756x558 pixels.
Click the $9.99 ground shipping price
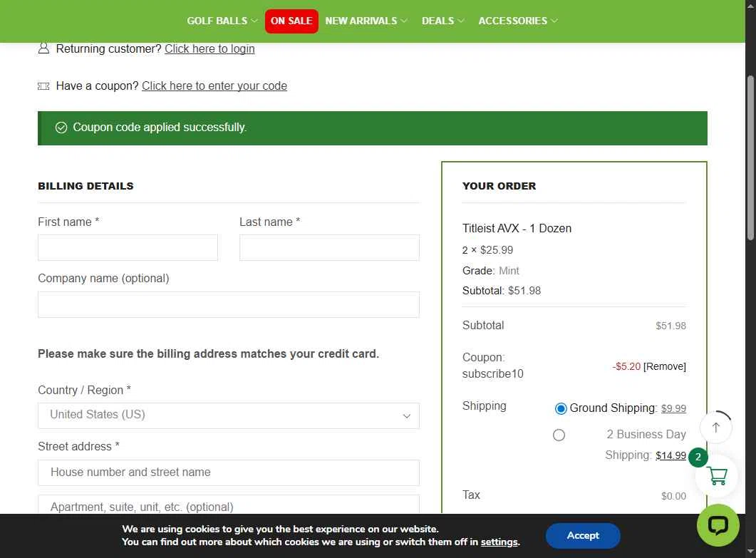[x=673, y=408]
